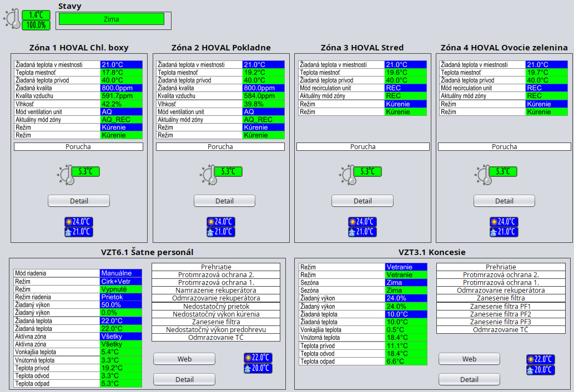
Task: Select the sun 24.0°C setpoint in Zóna 1
Action: click(79, 222)
